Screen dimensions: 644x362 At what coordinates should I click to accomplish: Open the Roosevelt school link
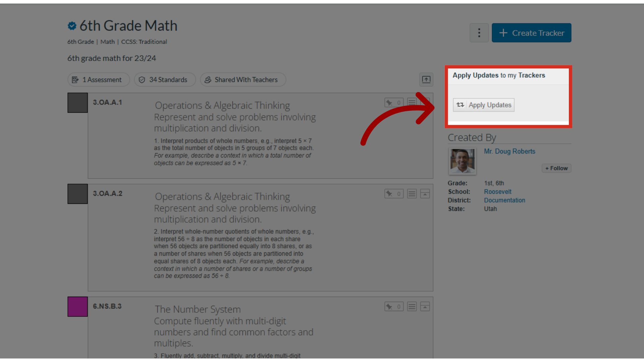pyautogui.click(x=497, y=192)
